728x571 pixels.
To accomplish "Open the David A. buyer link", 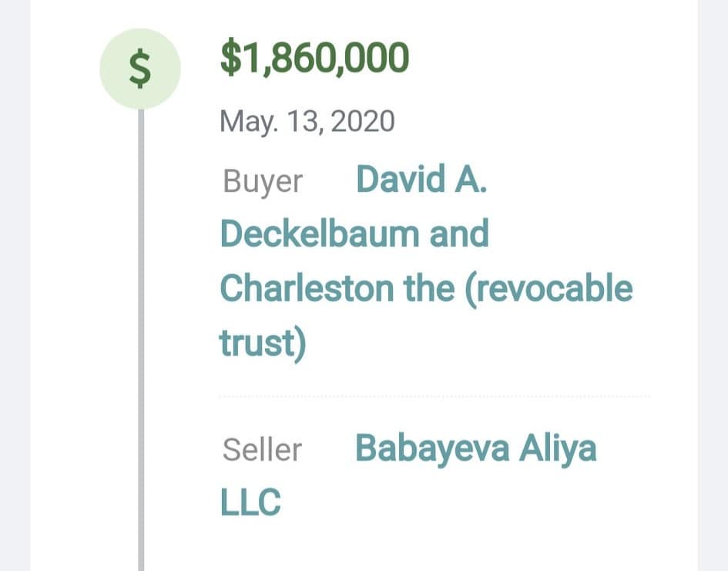I will [421, 179].
